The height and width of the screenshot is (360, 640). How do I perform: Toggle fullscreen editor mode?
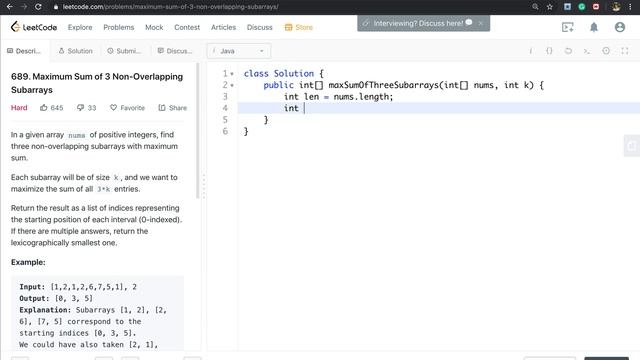pos(624,51)
